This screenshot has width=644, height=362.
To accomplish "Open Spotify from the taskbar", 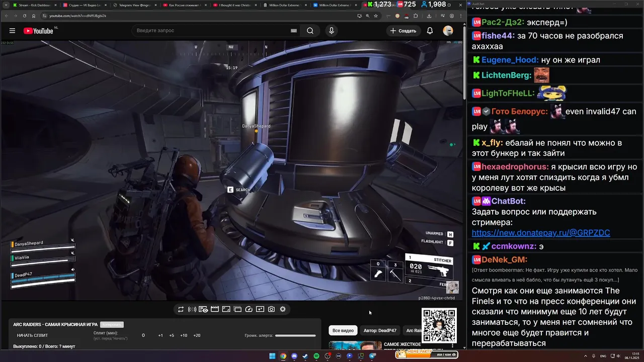I will [x=316, y=356].
